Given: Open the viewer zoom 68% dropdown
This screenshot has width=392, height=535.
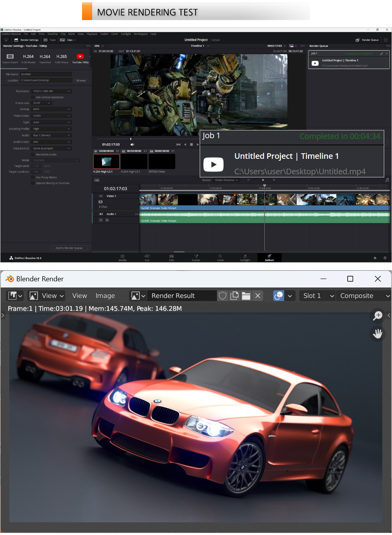Looking at the screenshot, I should (x=99, y=46).
